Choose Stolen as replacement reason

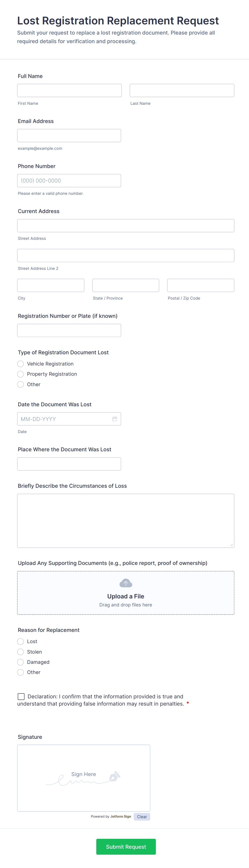pyautogui.click(x=21, y=652)
